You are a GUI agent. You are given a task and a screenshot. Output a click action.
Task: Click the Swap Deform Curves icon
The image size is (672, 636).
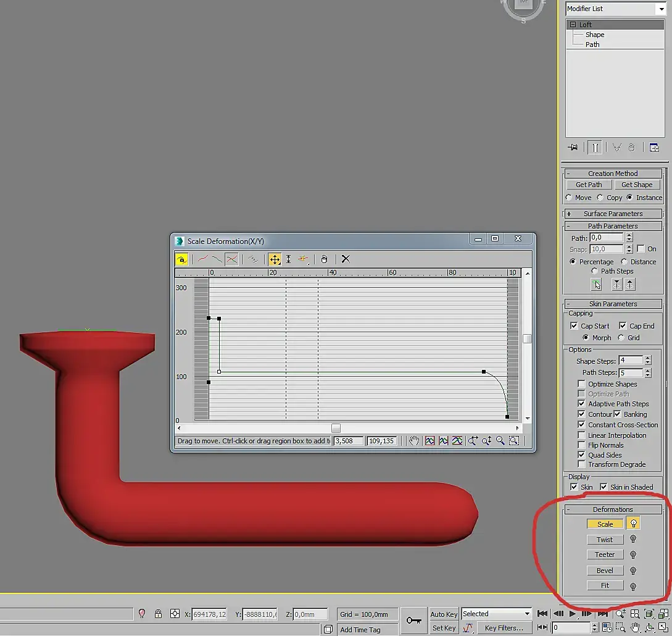(x=253, y=259)
